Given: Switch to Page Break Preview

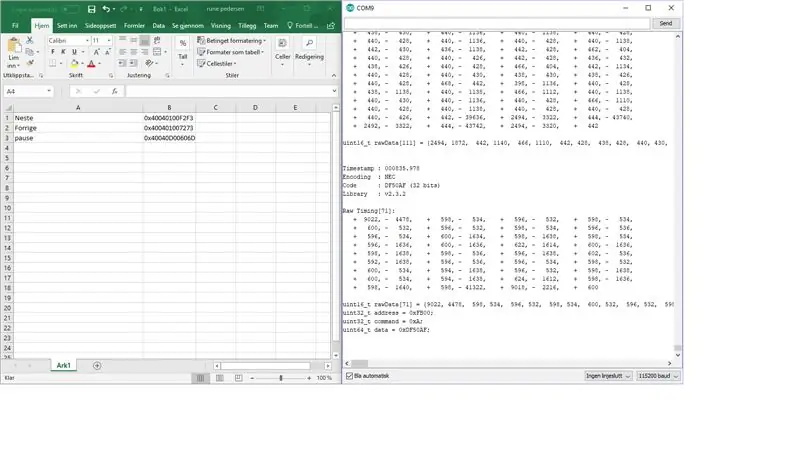Looking at the screenshot, I should click(238, 378).
